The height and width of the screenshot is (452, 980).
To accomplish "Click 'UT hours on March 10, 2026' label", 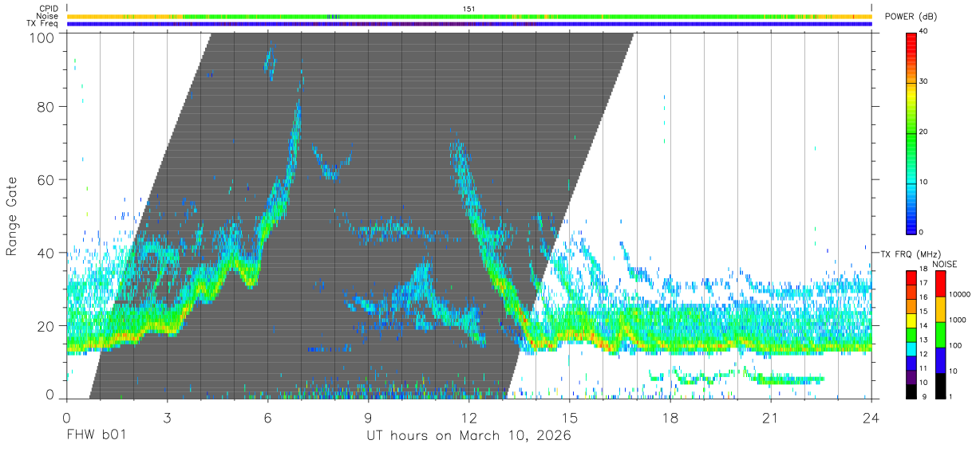I will click(x=468, y=436).
